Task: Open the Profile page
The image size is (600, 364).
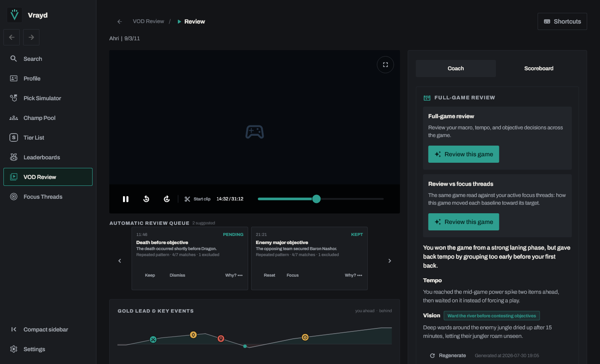Action: [x=48, y=78]
